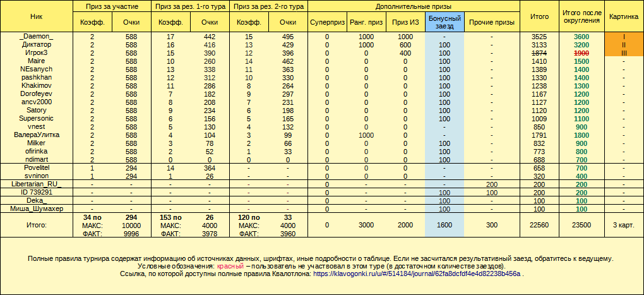
Task: Select the nickname cell Libertarian_RU_
Action: tap(36, 184)
